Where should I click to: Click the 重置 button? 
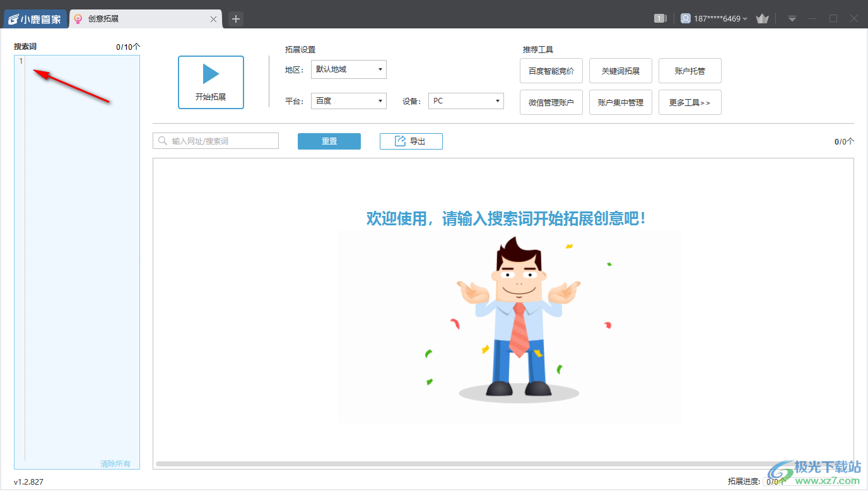pos(329,141)
